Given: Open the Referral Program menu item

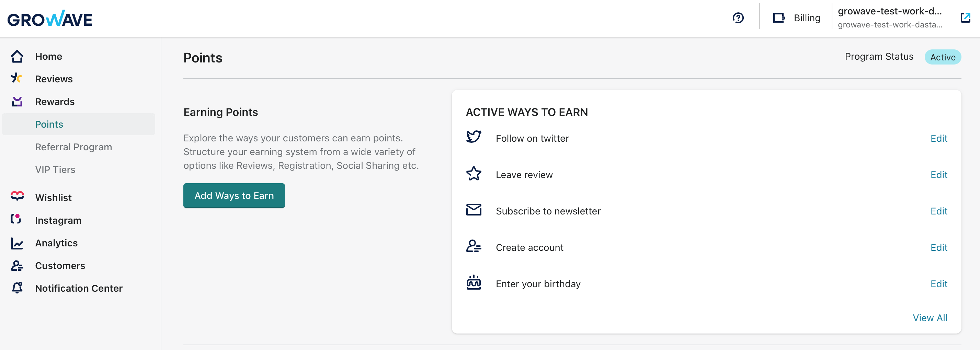Looking at the screenshot, I should [x=73, y=147].
